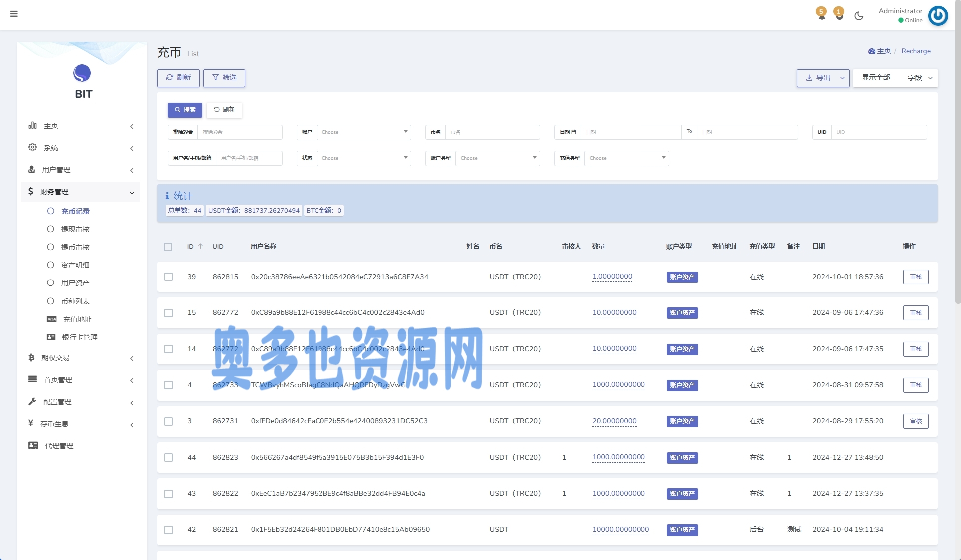
Task: Open 提现审核 in sidebar menu
Action: point(75,229)
